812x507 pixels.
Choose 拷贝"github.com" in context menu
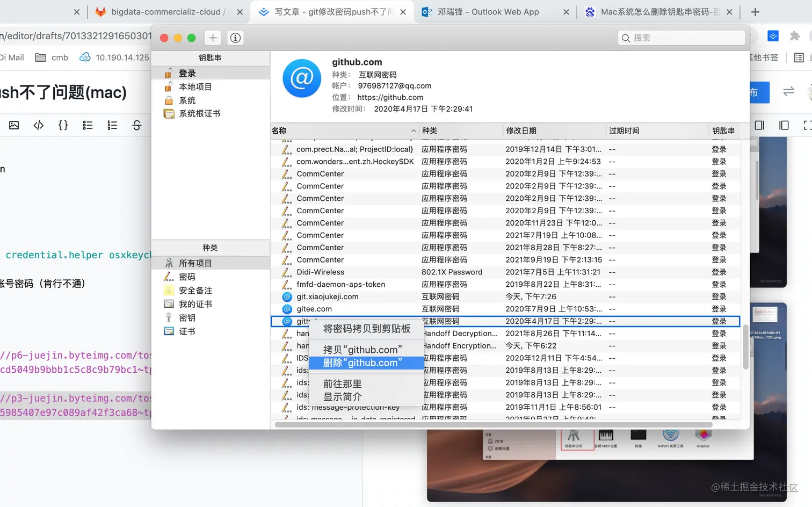click(x=367, y=350)
